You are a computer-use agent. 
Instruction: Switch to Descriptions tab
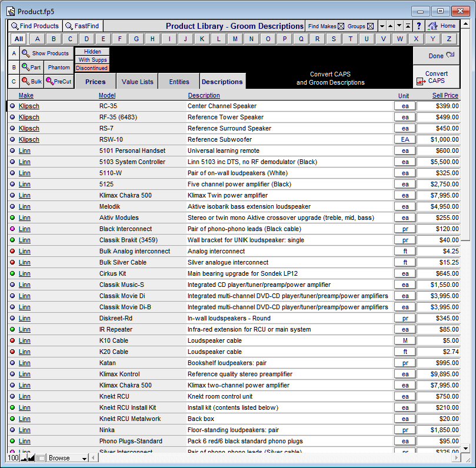pyautogui.click(x=222, y=82)
